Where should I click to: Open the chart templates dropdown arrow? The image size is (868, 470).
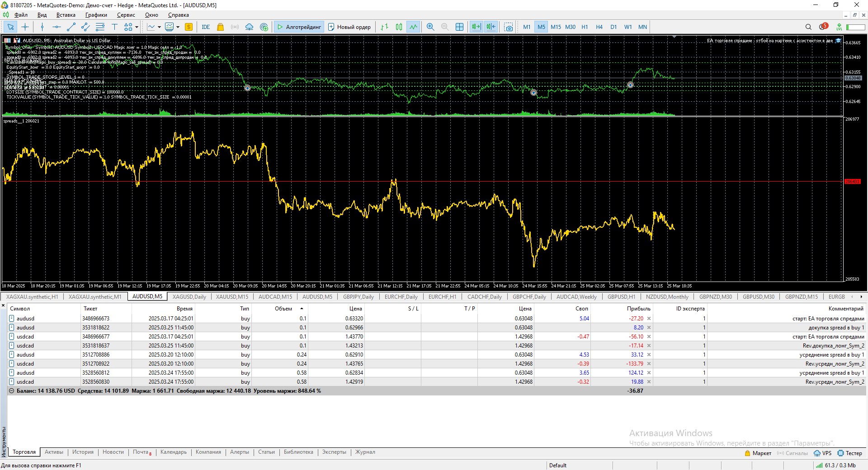tap(178, 27)
